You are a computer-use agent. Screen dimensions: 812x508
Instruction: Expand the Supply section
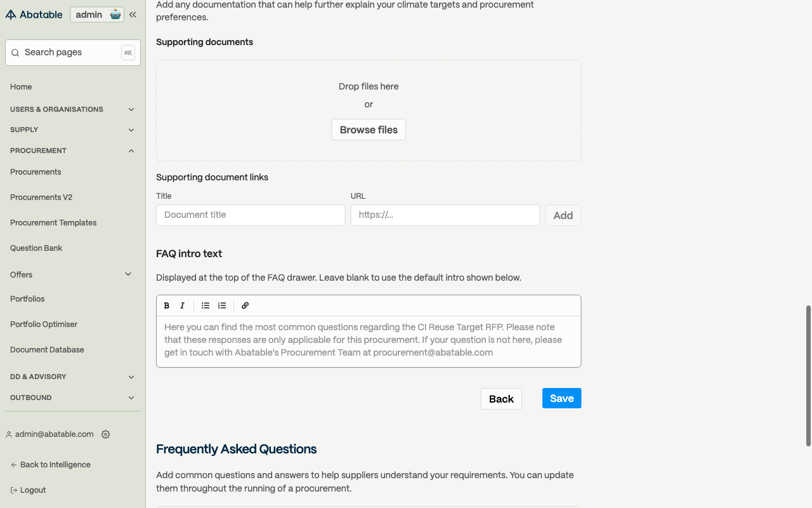coord(73,130)
